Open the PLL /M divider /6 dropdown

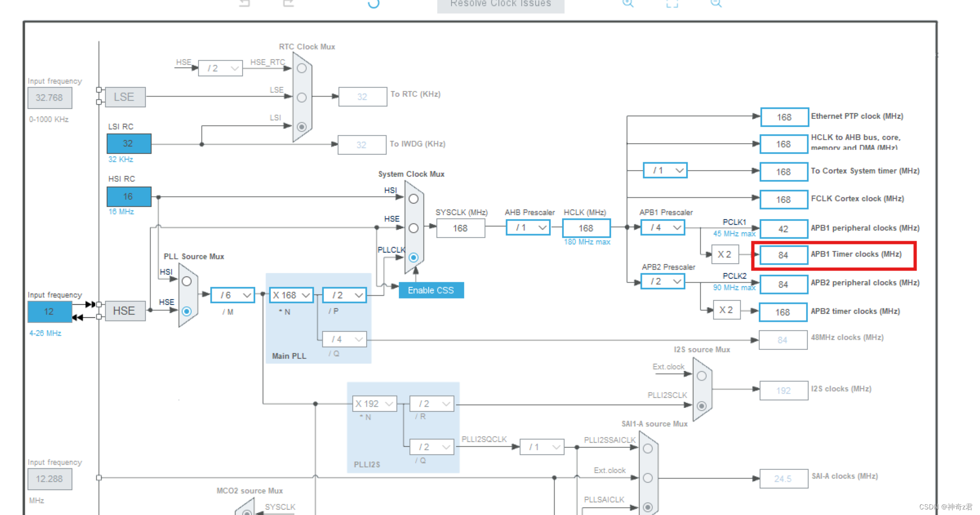coord(232,295)
